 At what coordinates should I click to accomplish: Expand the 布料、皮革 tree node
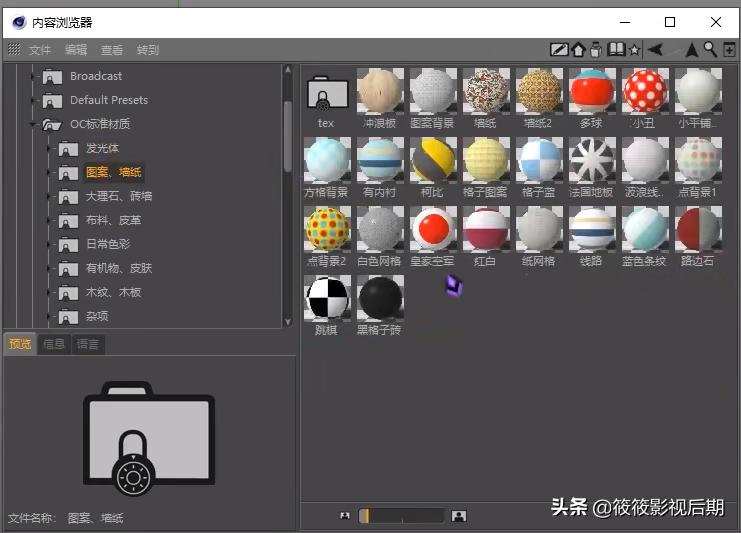pos(49,221)
